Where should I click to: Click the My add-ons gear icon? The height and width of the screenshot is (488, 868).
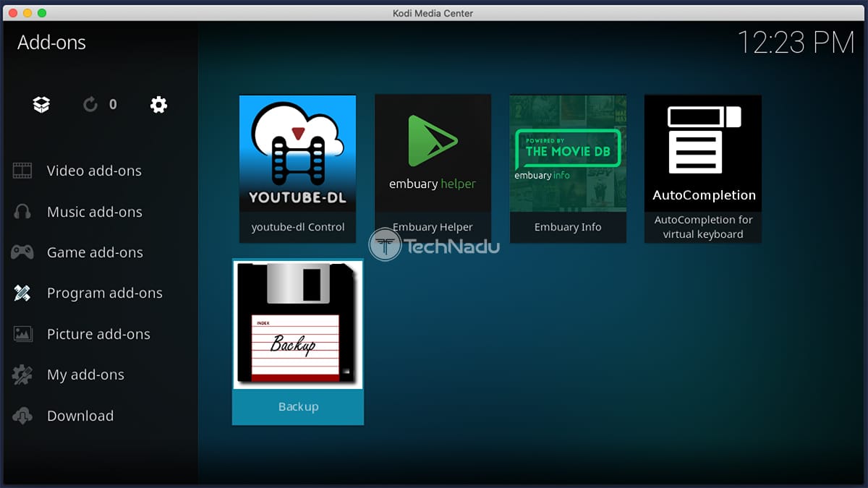point(22,374)
